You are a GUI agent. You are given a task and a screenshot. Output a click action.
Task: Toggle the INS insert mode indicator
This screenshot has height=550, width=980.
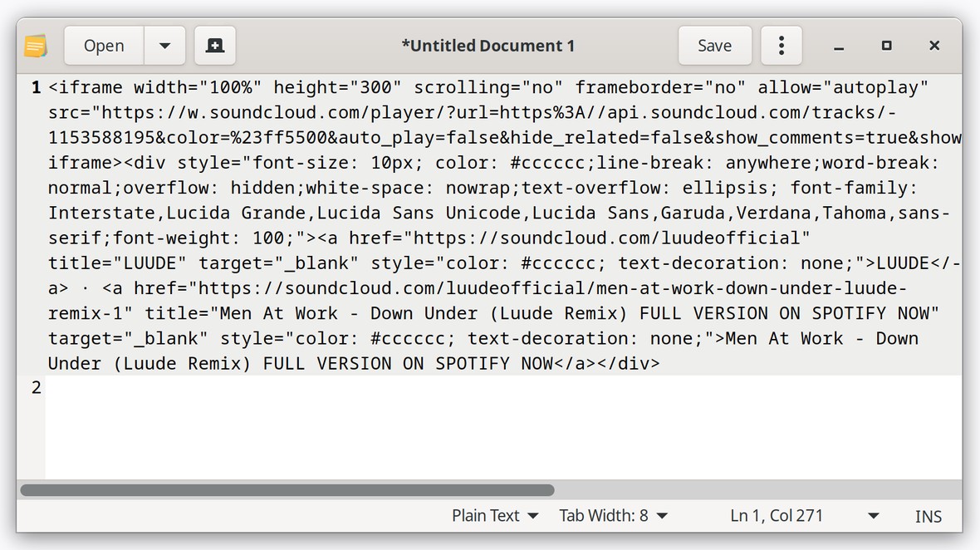coord(929,516)
